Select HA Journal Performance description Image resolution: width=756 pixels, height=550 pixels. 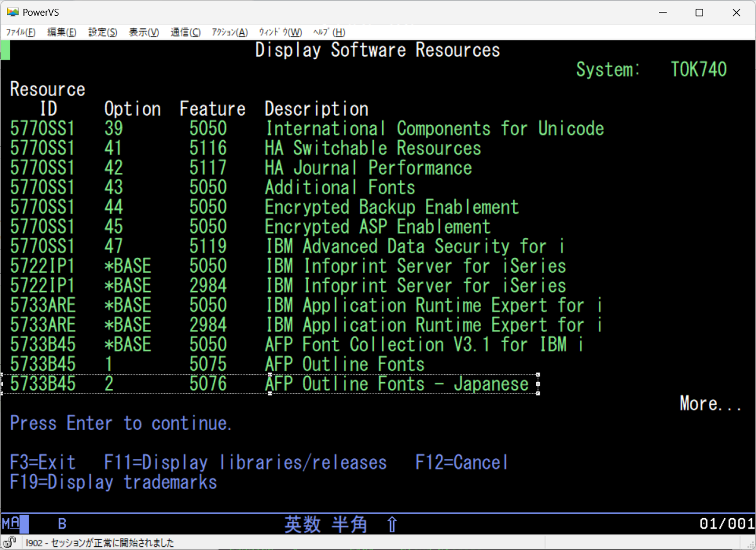[x=369, y=168]
